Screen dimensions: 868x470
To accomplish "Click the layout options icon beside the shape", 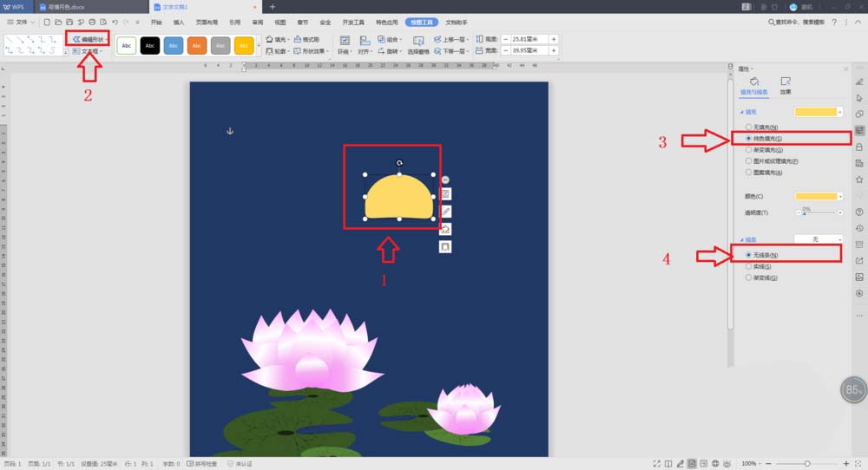I will click(445, 194).
